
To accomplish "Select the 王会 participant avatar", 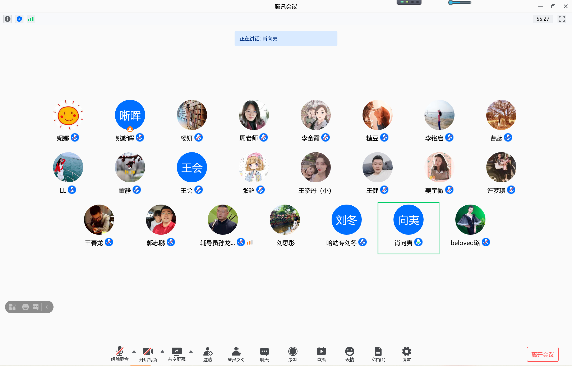I will pos(192,167).
